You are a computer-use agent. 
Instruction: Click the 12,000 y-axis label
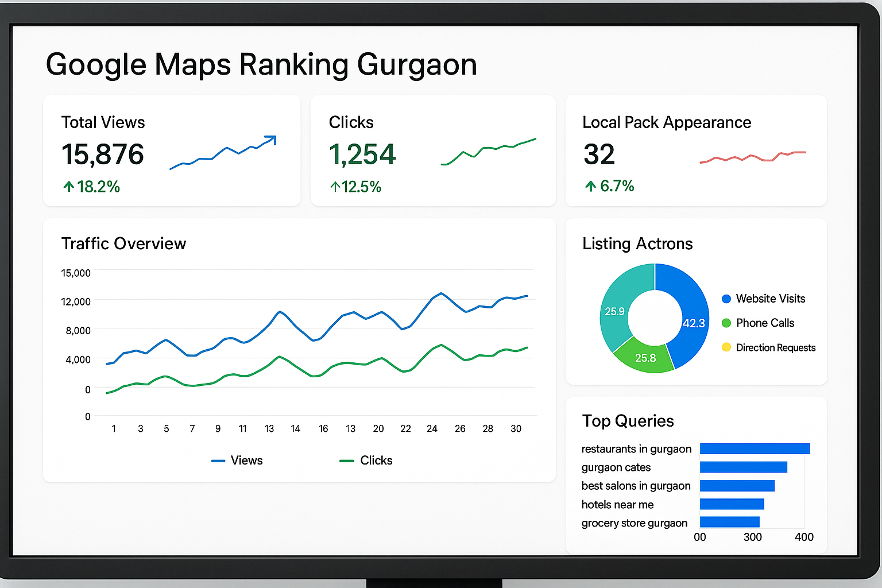click(x=76, y=301)
